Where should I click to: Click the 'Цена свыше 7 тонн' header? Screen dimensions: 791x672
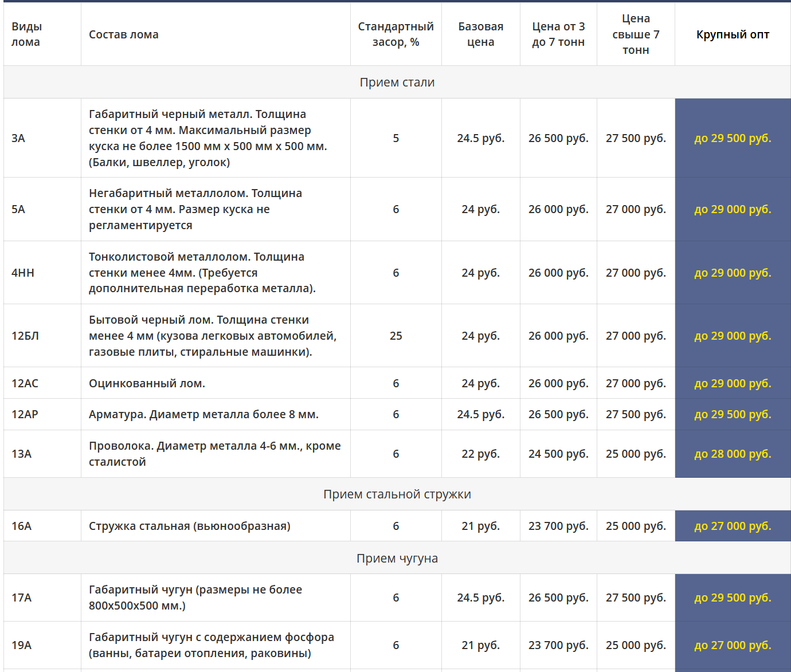tap(636, 34)
